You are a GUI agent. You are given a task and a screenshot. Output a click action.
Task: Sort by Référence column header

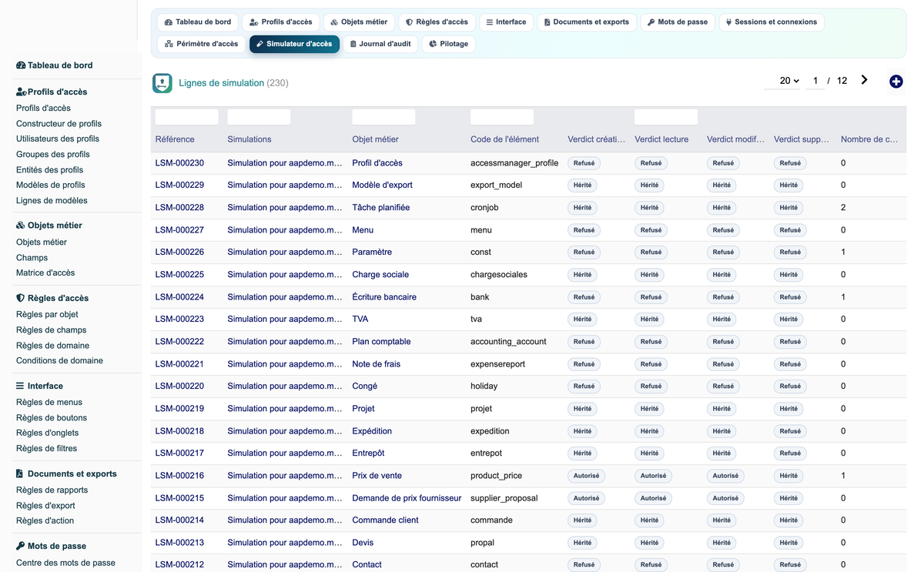pos(175,139)
